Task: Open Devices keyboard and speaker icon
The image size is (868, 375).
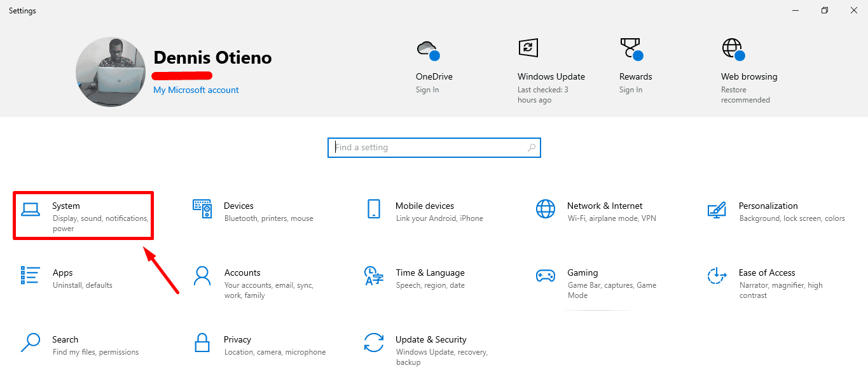Action: pyautogui.click(x=202, y=209)
